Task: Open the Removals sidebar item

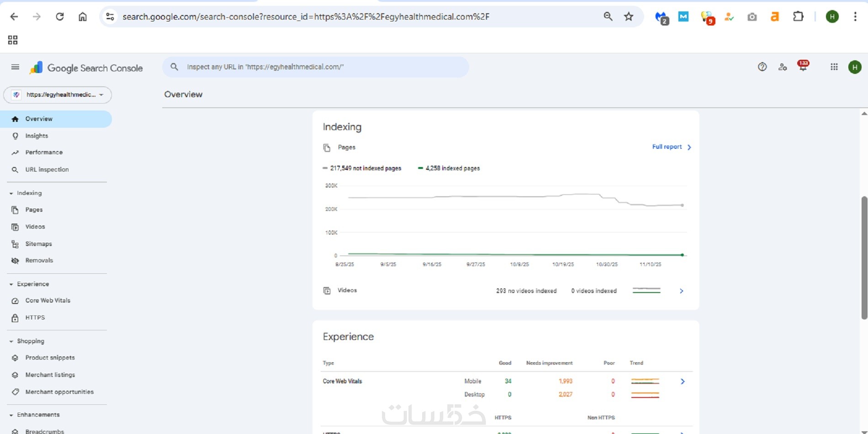Action: pyautogui.click(x=39, y=261)
